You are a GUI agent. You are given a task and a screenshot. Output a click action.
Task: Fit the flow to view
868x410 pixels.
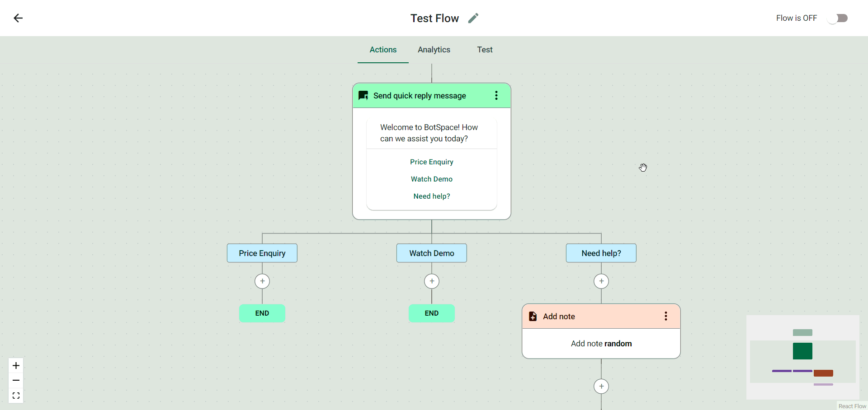16,396
